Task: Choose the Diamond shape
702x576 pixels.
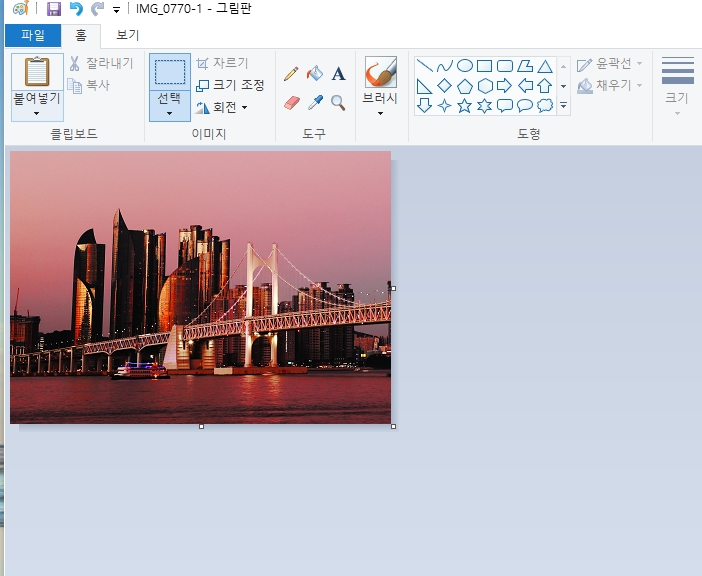Action: 444,85
